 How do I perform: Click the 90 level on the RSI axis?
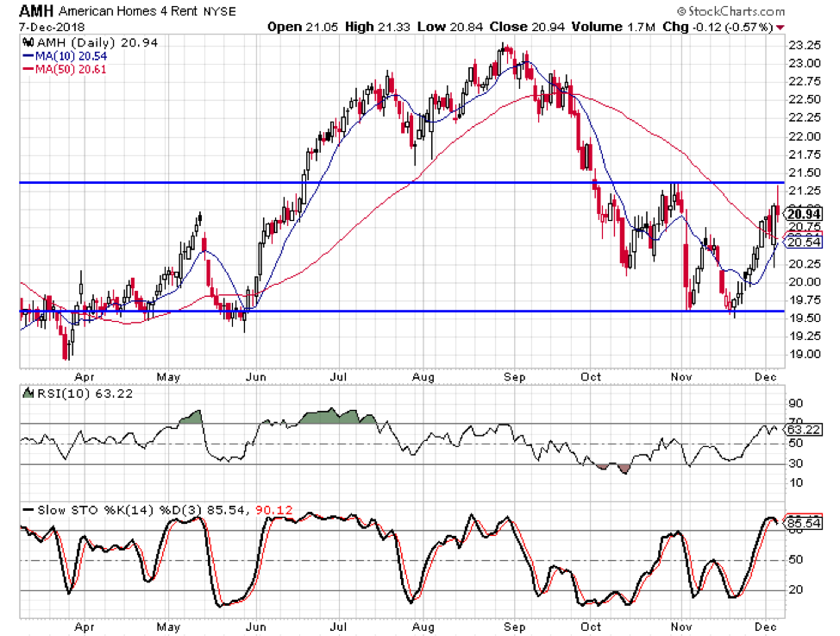[795, 404]
